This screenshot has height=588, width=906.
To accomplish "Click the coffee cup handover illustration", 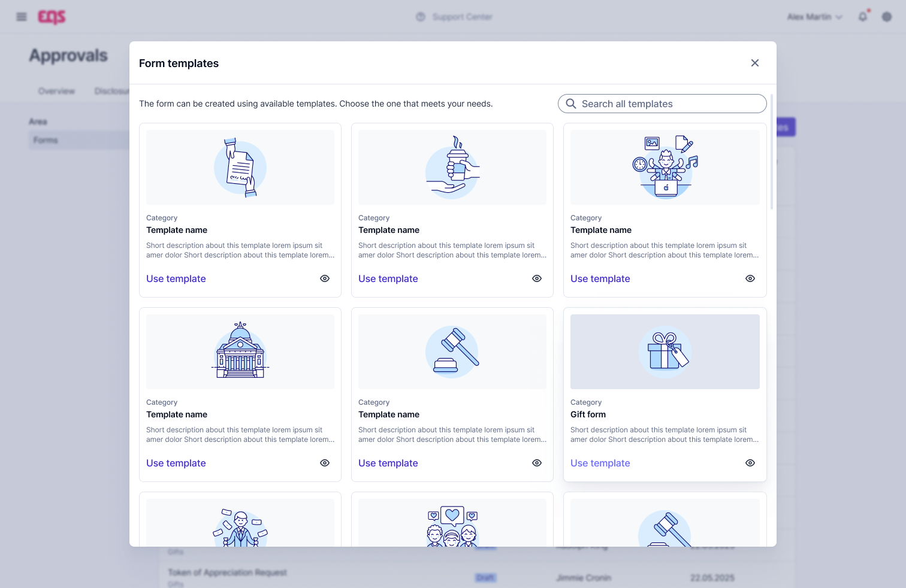I will pos(452,168).
